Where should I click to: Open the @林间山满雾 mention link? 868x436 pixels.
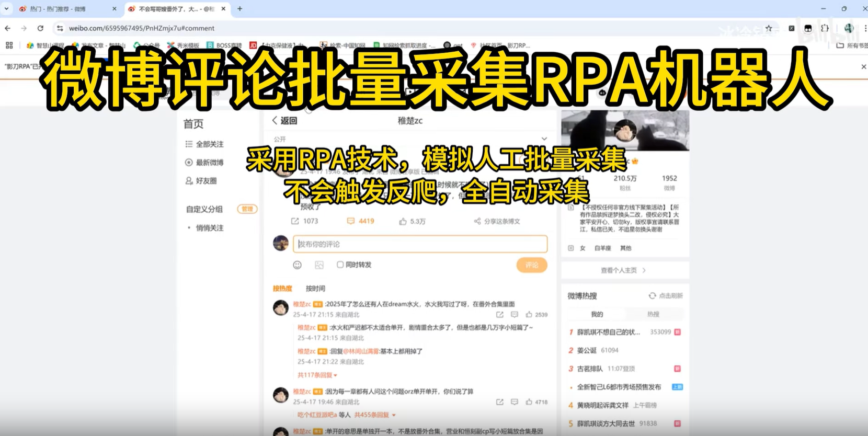click(x=361, y=351)
